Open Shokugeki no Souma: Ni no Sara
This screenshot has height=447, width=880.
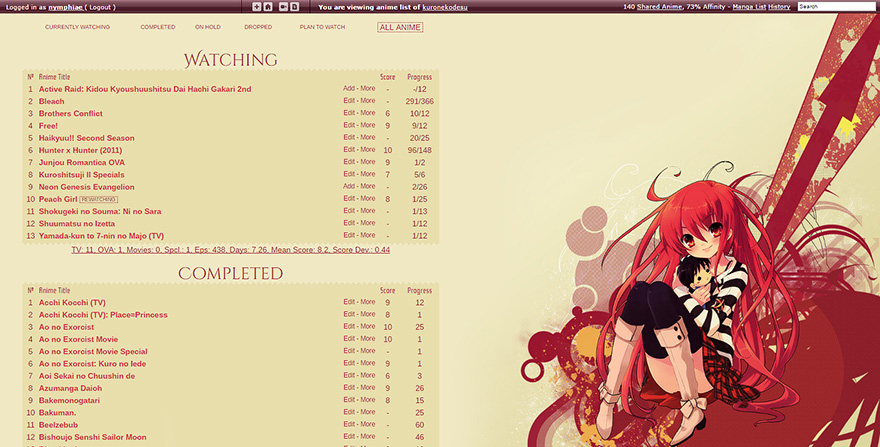100,212
